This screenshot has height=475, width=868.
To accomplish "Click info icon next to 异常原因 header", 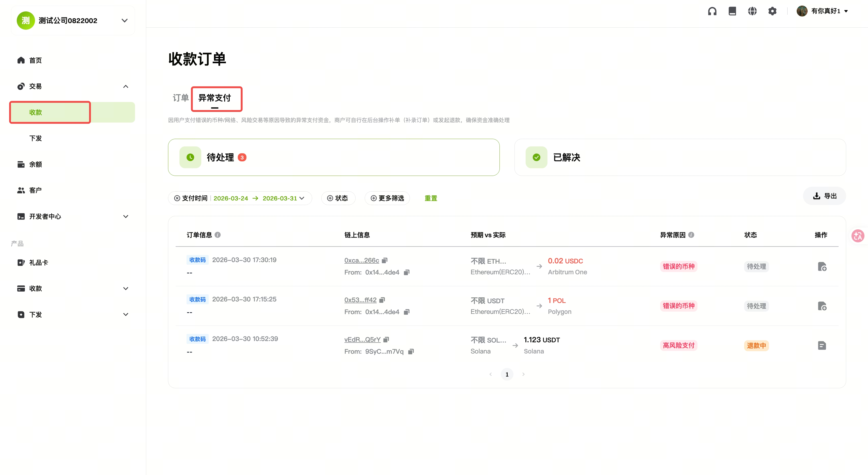I will [x=691, y=235].
